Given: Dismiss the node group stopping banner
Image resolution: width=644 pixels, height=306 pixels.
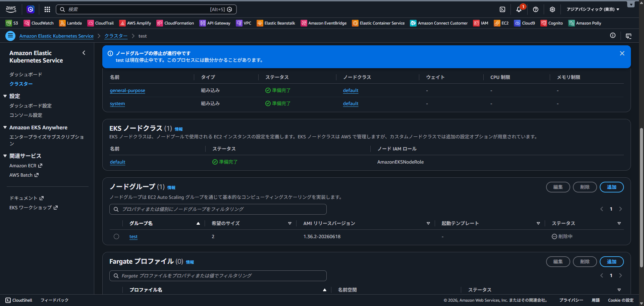Looking at the screenshot, I should pyautogui.click(x=622, y=53).
